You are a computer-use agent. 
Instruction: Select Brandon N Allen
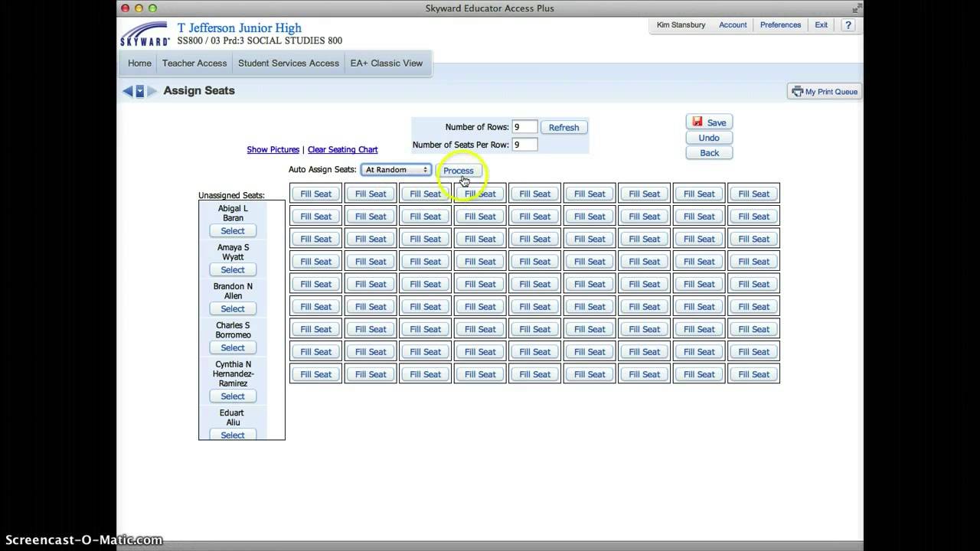[x=233, y=309]
